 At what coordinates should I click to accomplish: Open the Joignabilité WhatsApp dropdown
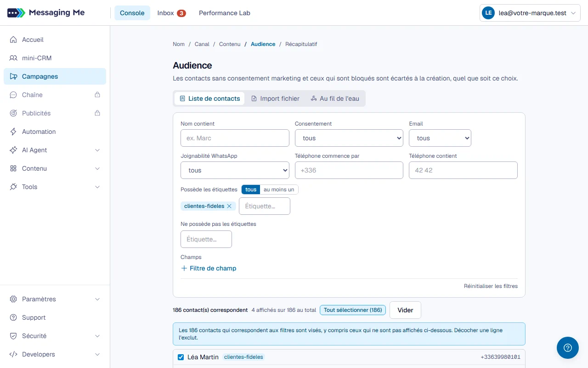235,170
